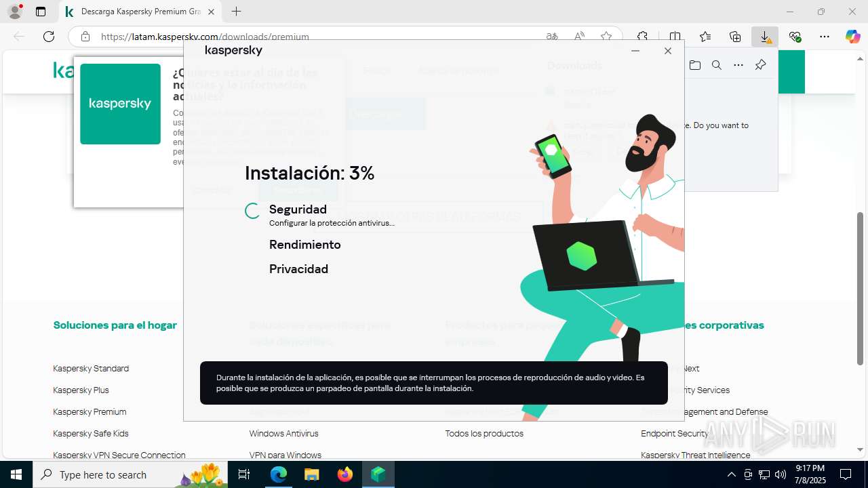Open Microsoft Edge from taskbar
The height and width of the screenshot is (488, 868).
tap(279, 474)
